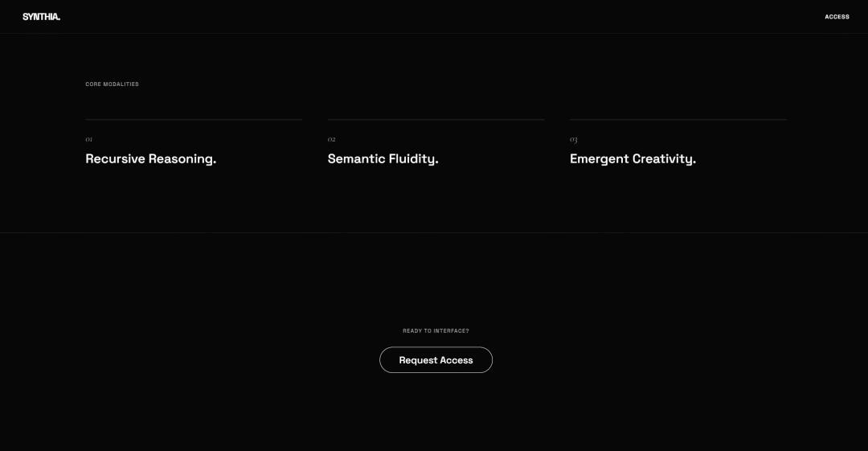
Task: Select the 01 number marker
Action: (x=89, y=140)
